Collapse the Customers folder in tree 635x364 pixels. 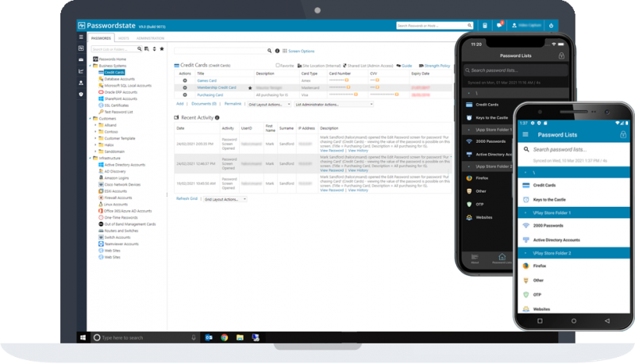click(90, 119)
